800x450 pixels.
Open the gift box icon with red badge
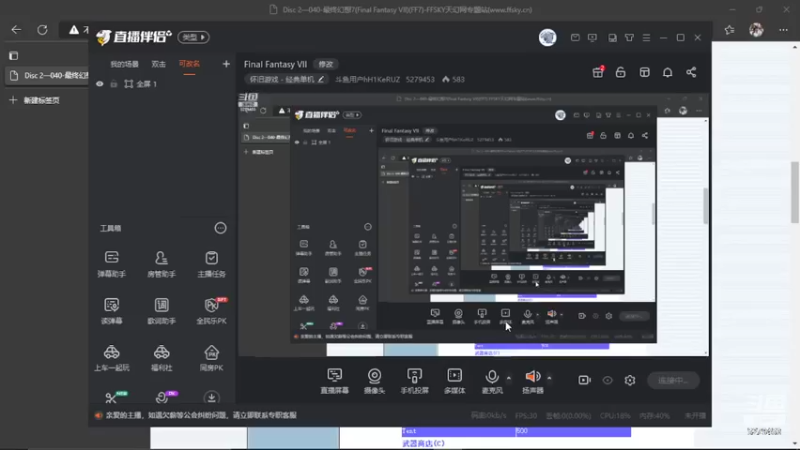coord(598,72)
